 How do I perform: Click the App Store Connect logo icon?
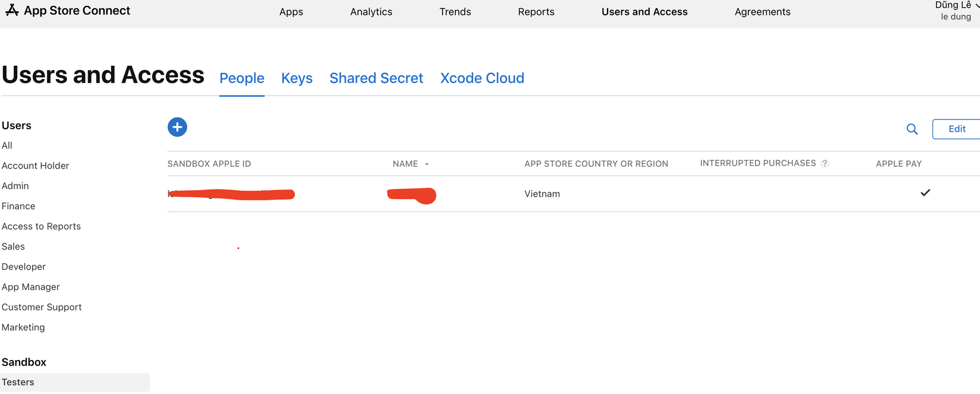[x=12, y=10]
